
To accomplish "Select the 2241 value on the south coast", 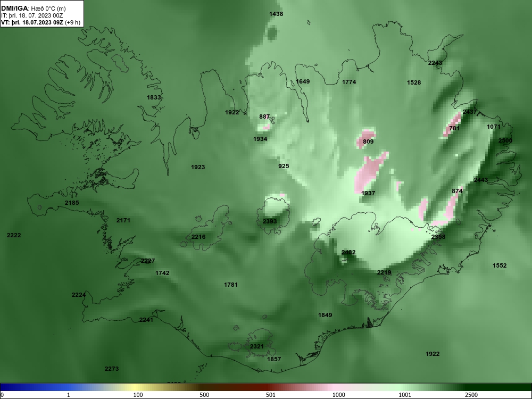I will (x=146, y=320).
